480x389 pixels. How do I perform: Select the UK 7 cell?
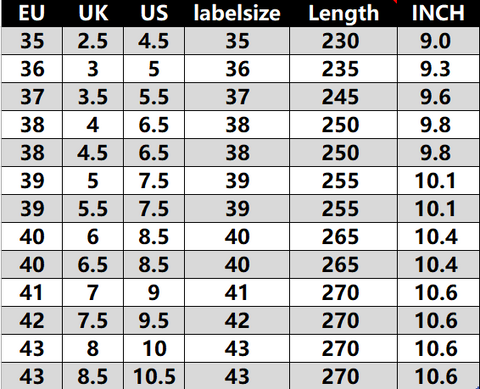[x=93, y=293]
